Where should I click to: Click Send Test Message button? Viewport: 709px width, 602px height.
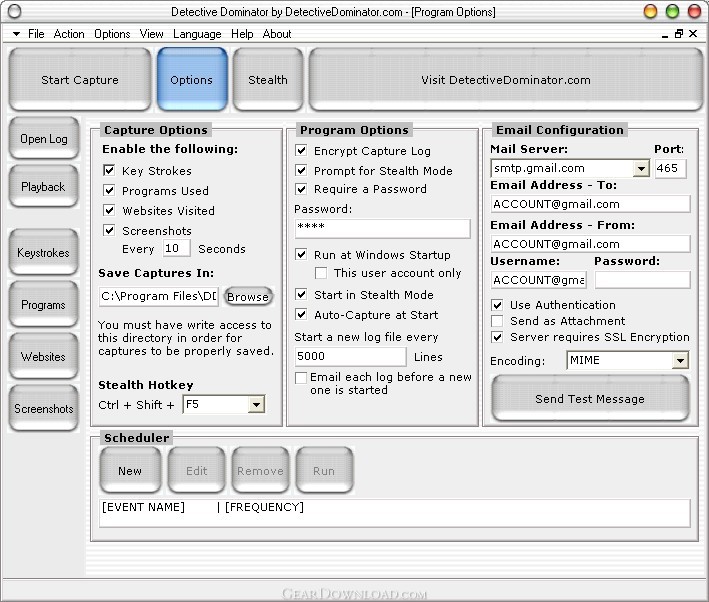click(590, 398)
